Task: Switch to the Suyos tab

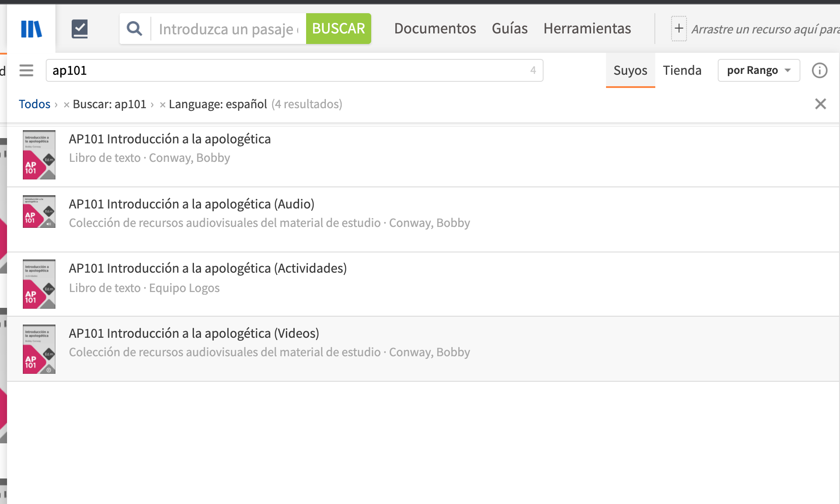Action: pyautogui.click(x=630, y=70)
